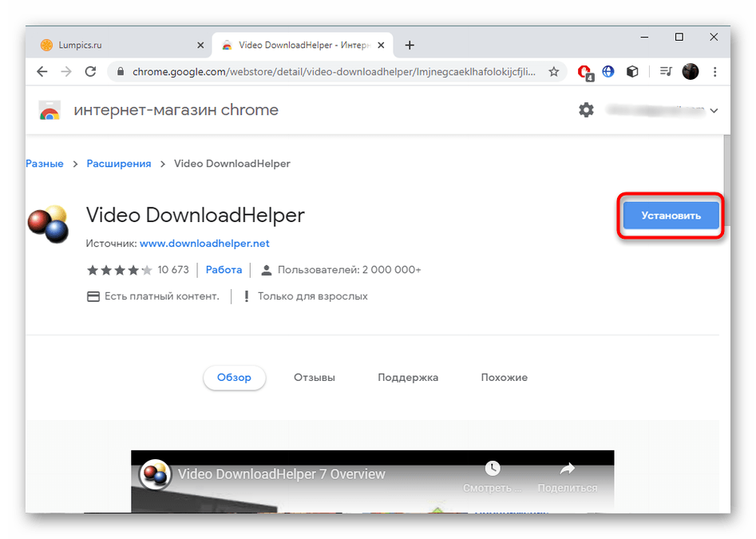The image size is (756, 539).
Task: Open the Разные breadcrumb link
Action: click(x=45, y=164)
